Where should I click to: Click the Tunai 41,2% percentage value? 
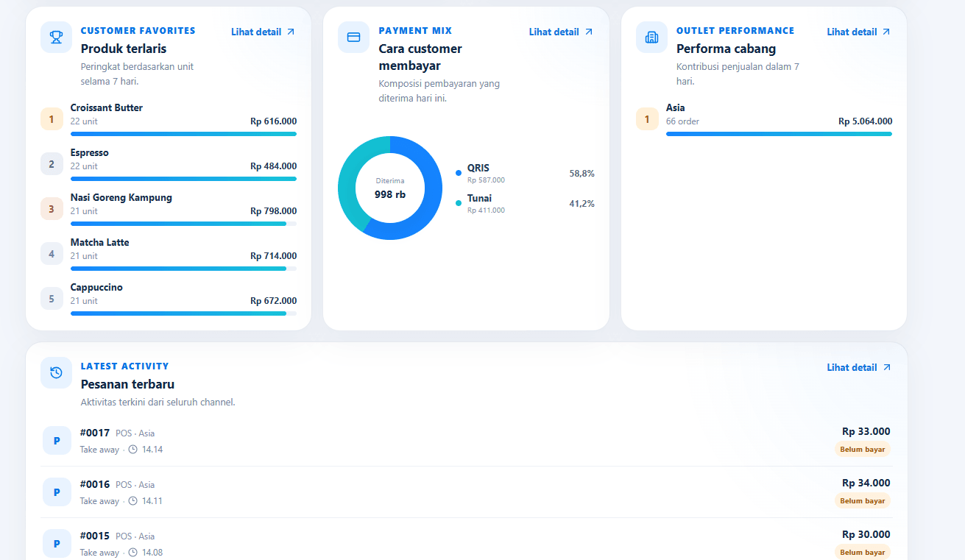582,204
